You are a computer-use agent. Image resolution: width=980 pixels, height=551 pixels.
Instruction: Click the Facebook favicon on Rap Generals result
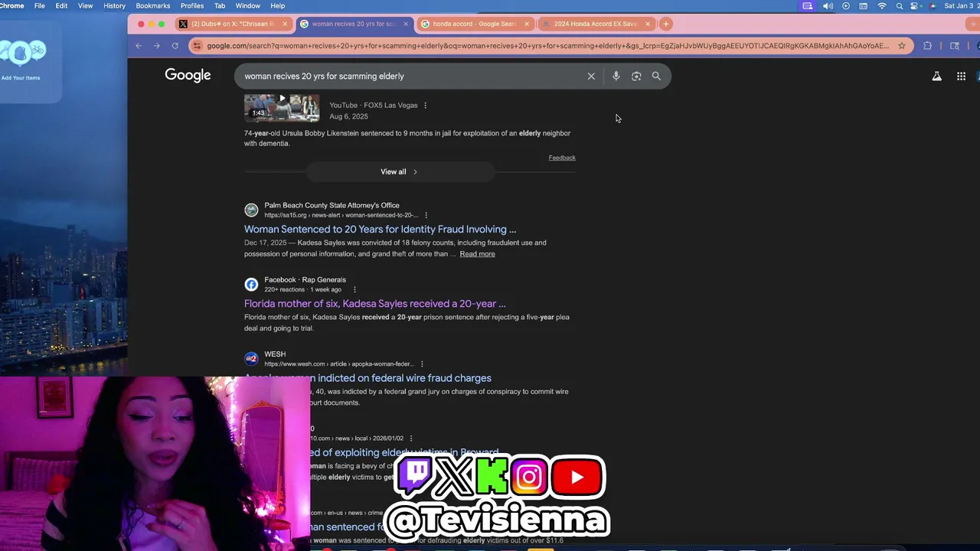(251, 285)
